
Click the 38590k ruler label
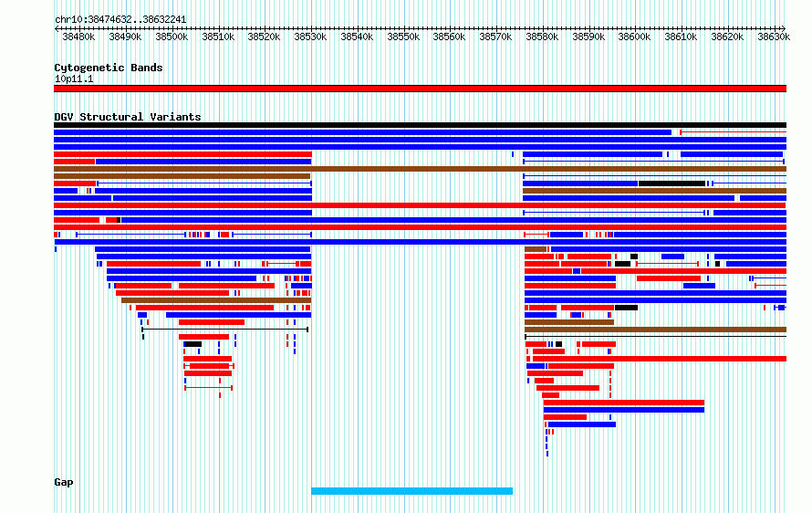click(x=588, y=37)
